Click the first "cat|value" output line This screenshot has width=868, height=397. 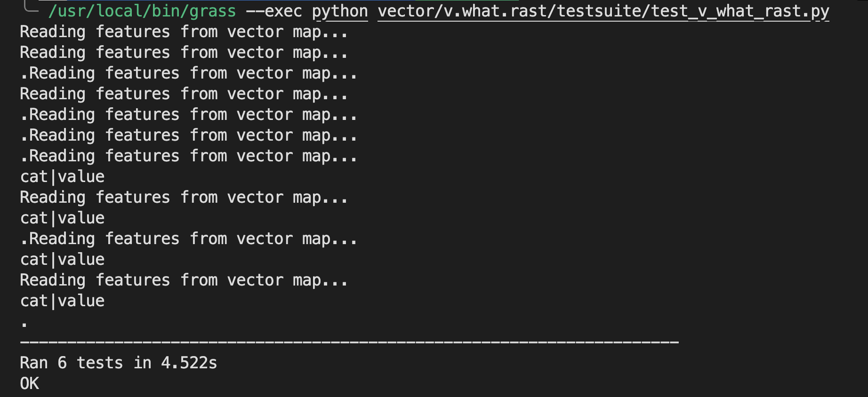[62, 177]
